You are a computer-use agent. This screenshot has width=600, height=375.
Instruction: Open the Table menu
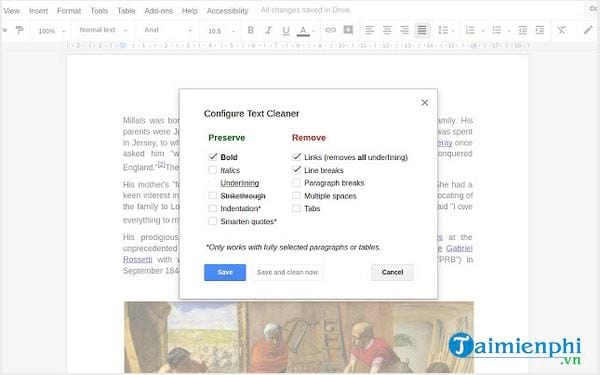click(x=126, y=11)
